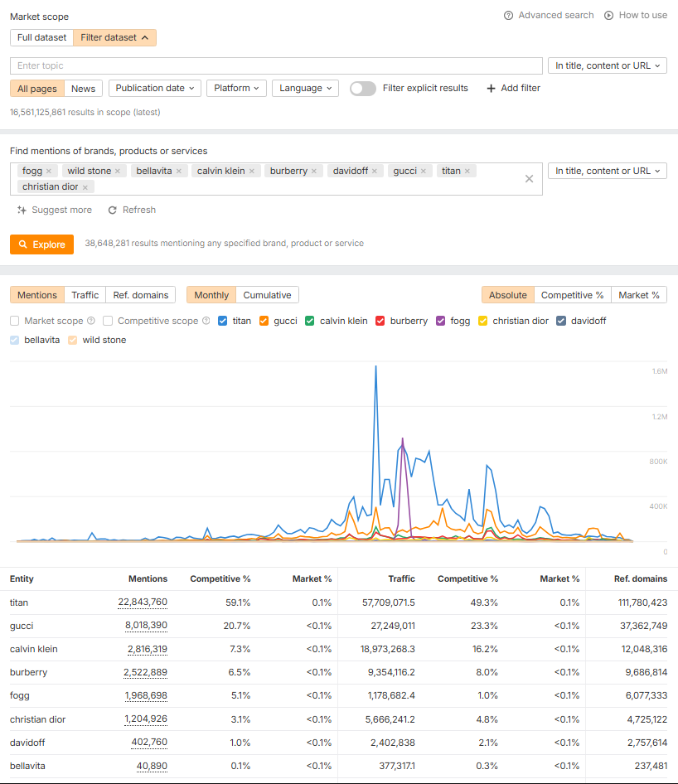Toggle Filter explicit results switch
678x784 pixels.
pos(363,89)
